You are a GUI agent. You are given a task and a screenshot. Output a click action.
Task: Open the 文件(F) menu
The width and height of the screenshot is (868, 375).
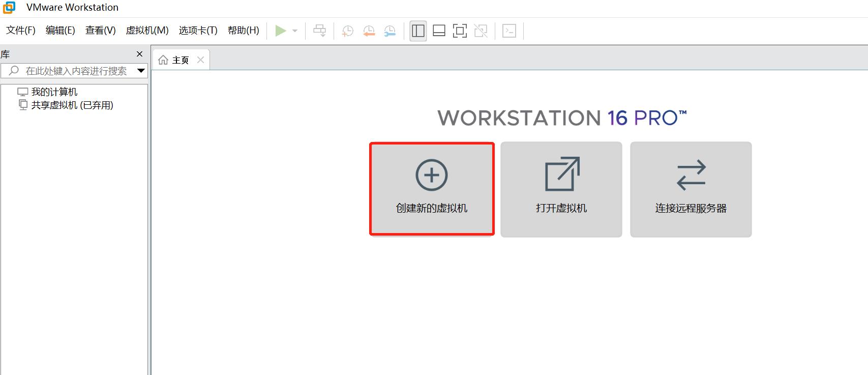point(21,31)
